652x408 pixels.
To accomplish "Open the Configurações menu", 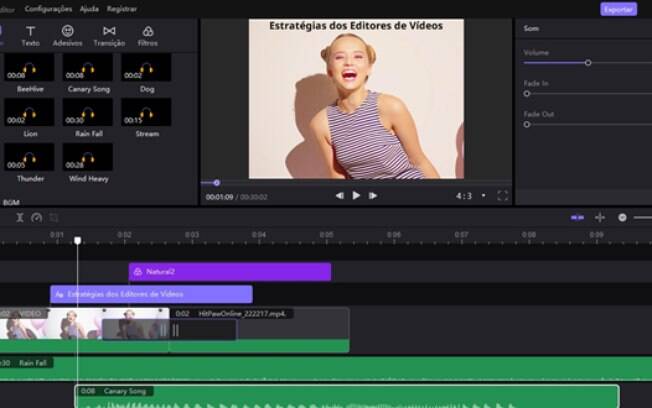I will [48, 9].
